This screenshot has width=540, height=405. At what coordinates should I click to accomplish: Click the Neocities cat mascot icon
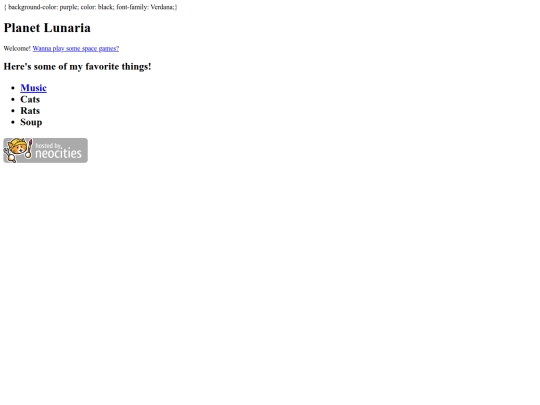tap(15, 149)
